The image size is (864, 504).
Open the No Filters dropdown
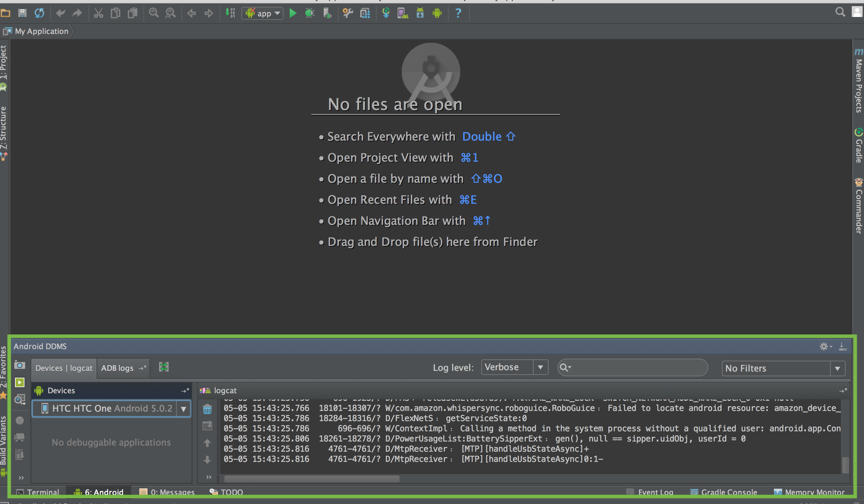783,368
